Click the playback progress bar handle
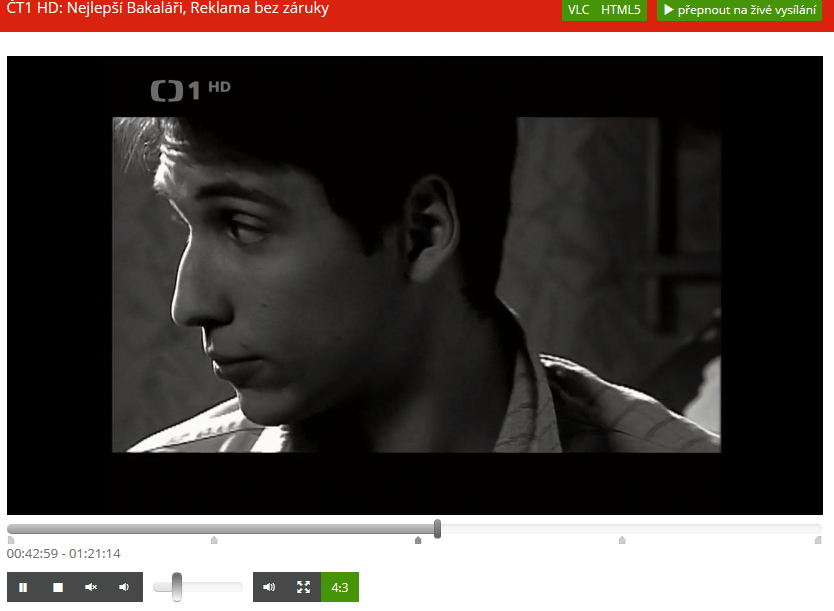Image resolution: width=834 pixels, height=611 pixels. pos(437,529)
